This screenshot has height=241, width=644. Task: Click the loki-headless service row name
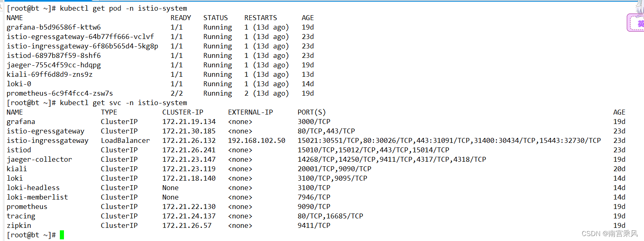(33, 188)
